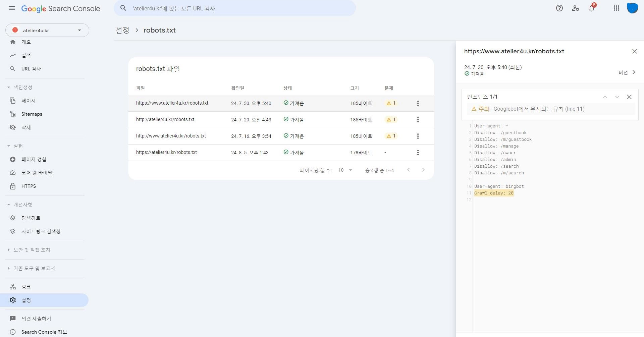644x337 pixels.
Task: Click the 설정 breadcrumb link
Action: (x=122, y=30)
